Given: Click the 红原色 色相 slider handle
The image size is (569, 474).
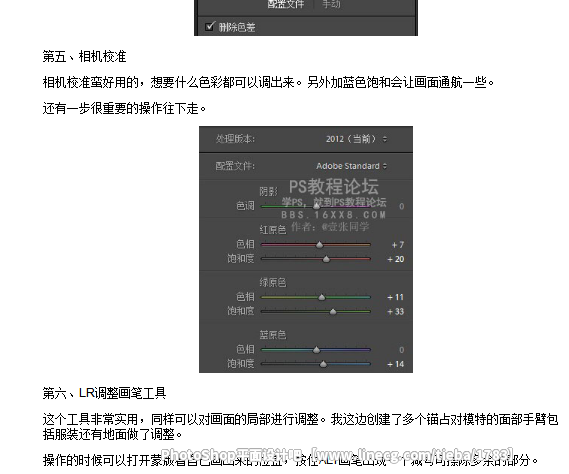Looking at the screenshot, I should pos(319,245).
